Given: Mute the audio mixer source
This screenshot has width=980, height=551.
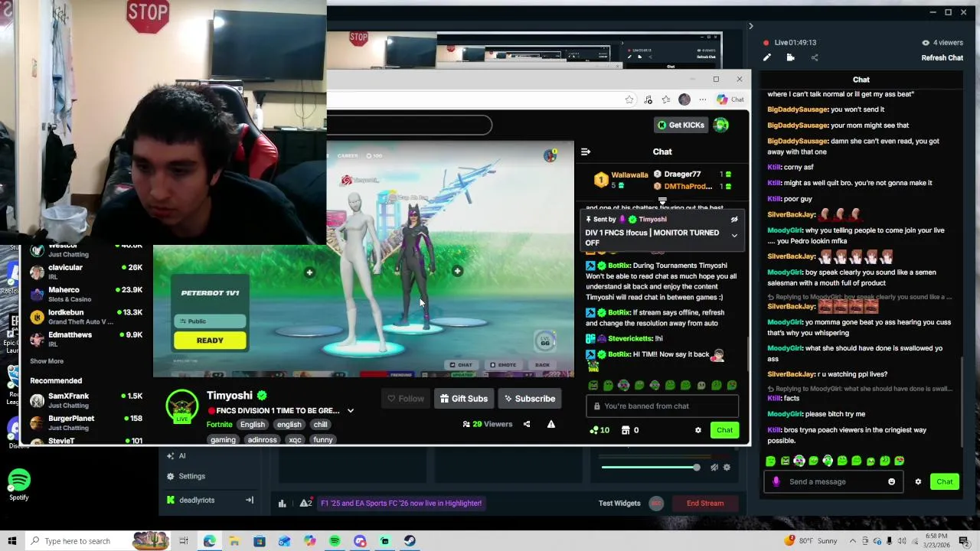Looking at the screenshot, I should click(x=714, y=468).
